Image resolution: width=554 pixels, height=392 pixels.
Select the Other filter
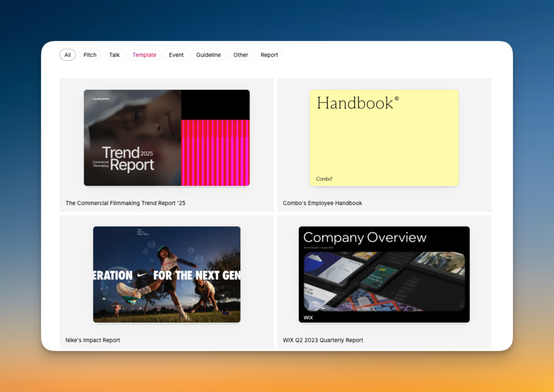pos(241,55)
